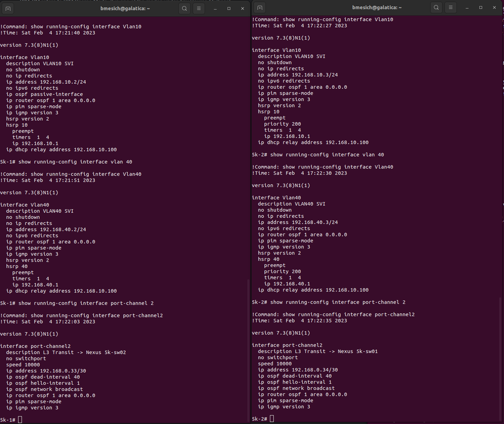The image size is (504, 424).
Task: Click '!Time: Sat Feb 4 17:22:35 2023'
Action: 299,321
